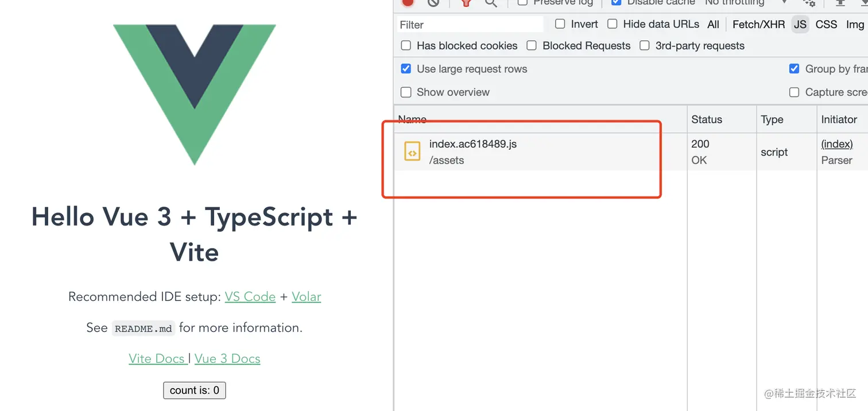The width and height of the screenshot is (868, 411).
Task: Select the Fetch/XHR type filter
Action: point(758,24)
